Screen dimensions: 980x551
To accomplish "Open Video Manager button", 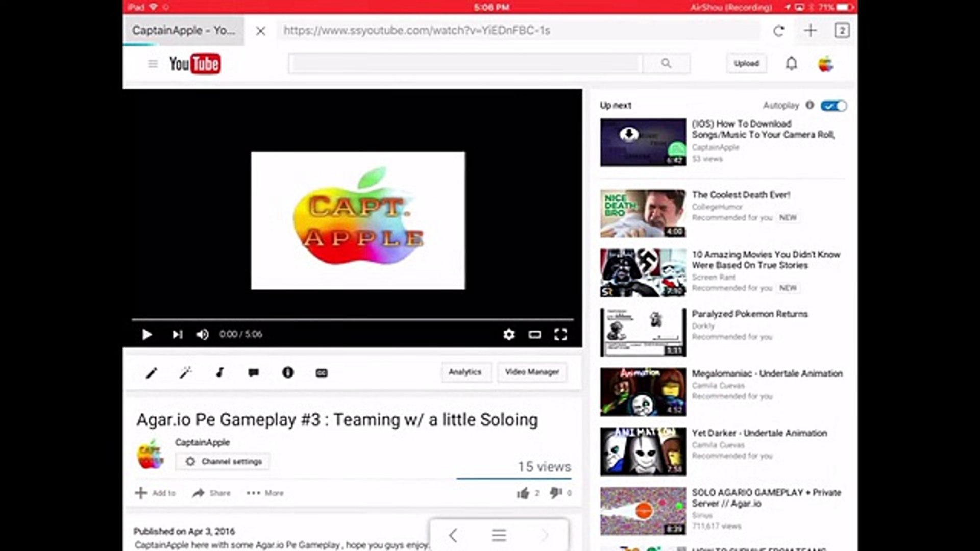I will [532, 372].
